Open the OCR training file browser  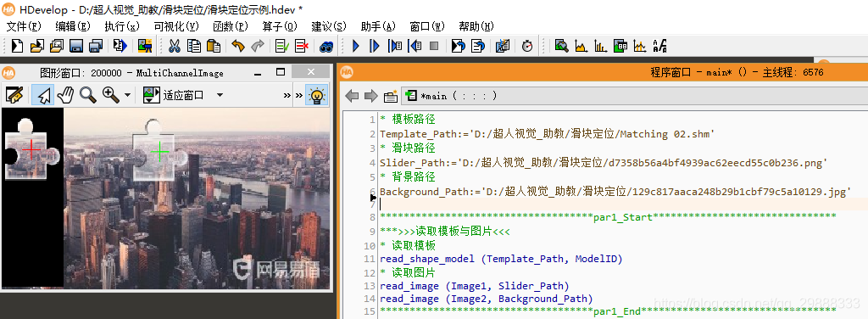click(x=659, y=46)
